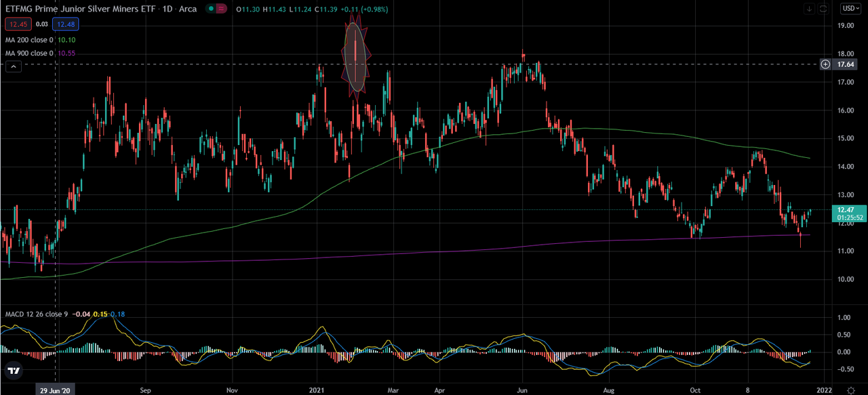Screen dimensions: 868x395
Task: Click the 13.00 price scale label
Action: click(845, 194)
